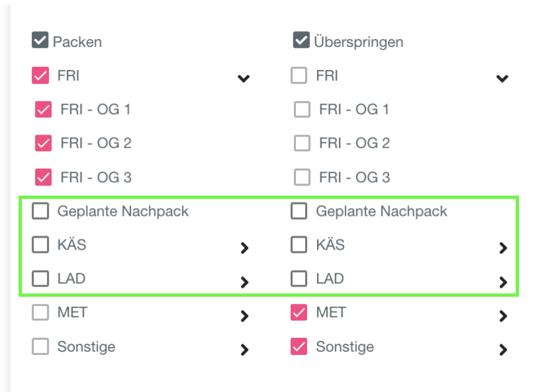Enable Geplante Nachpack under Überspringen
Image resolution: width=556 pixels, height=392 pixels.
coord(299,211)
